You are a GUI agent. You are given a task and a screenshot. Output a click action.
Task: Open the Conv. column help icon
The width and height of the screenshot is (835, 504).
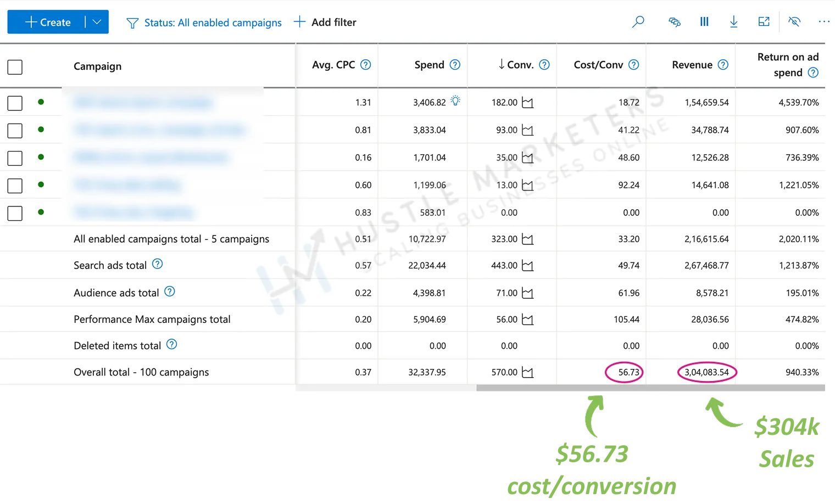tap(544, 65)
